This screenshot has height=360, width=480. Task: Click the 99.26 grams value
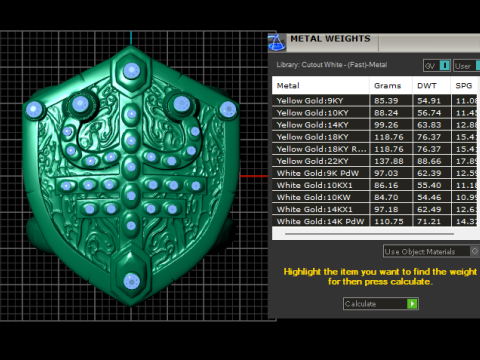(x=386, y=125)
